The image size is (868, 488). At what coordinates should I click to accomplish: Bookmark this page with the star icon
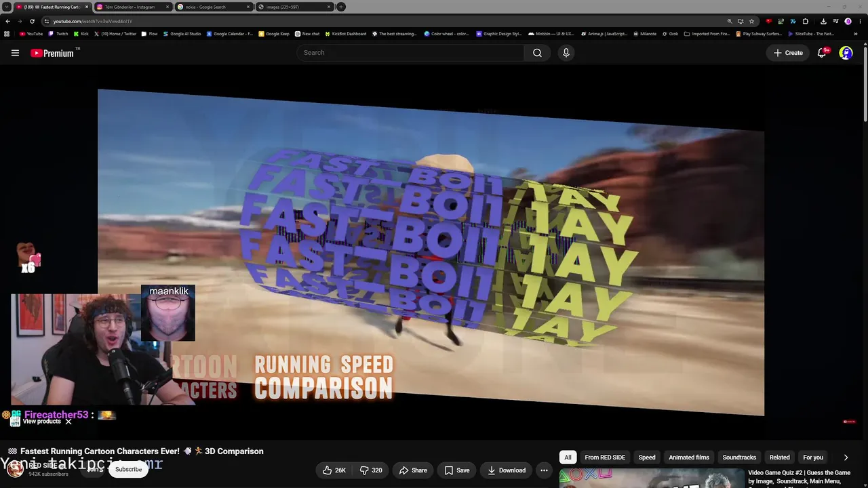pyautogui.click(x=751, y=21)
